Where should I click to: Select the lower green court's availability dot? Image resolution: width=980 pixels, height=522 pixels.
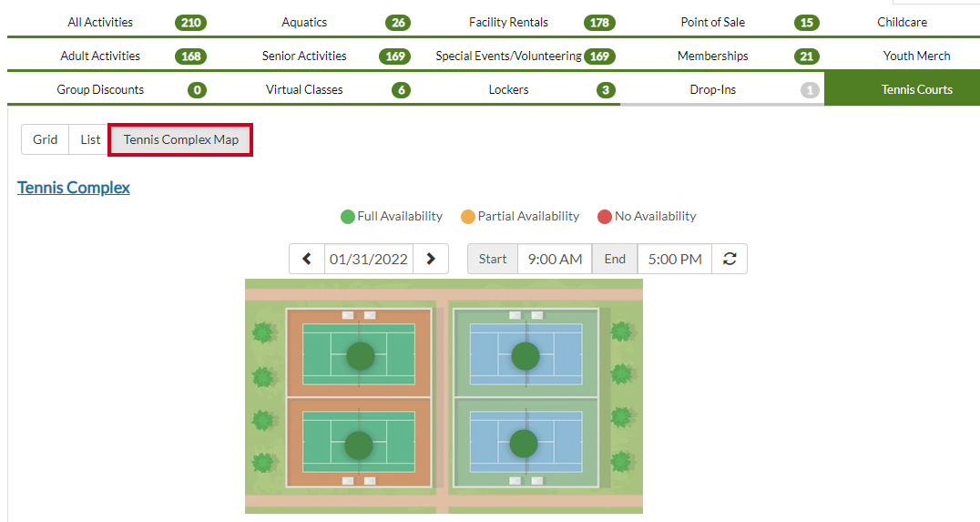click(x=359, y=445)
